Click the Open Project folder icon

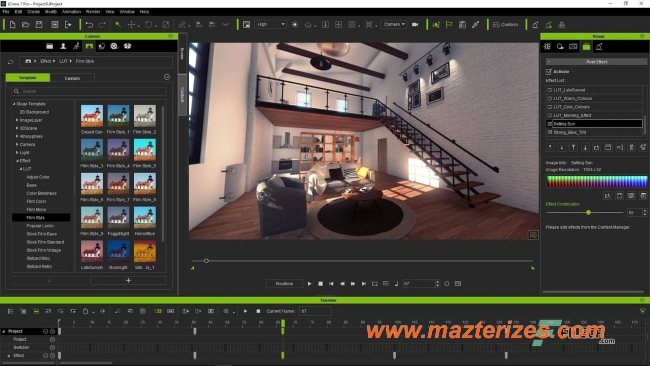click(x=25, y=25)
